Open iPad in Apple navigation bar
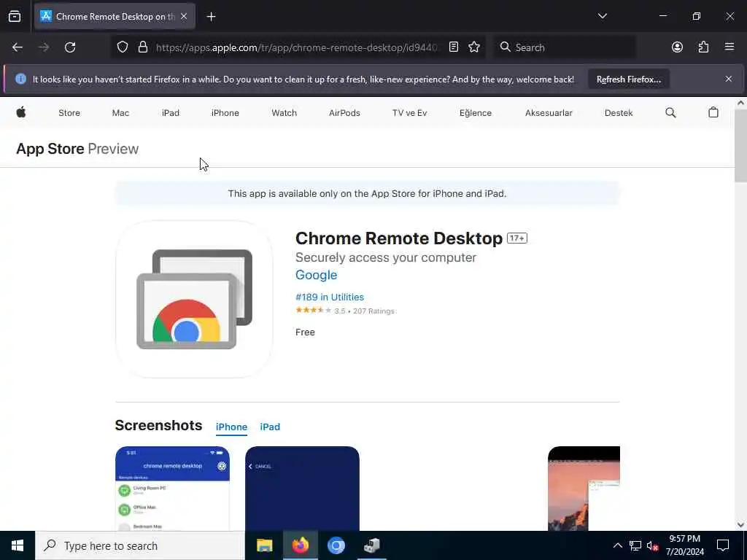 pos(171,113)
